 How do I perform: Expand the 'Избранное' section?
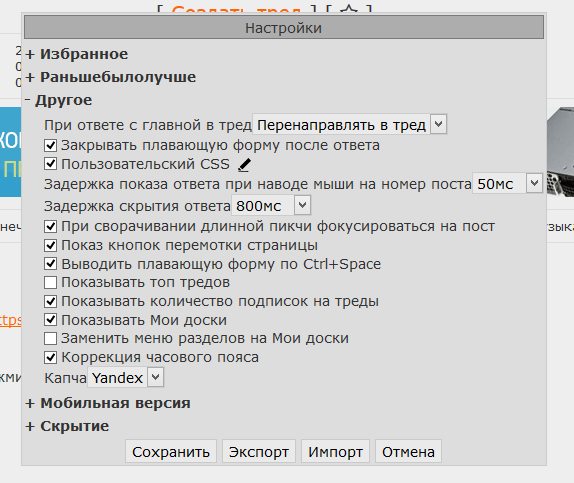coord(77,54)
